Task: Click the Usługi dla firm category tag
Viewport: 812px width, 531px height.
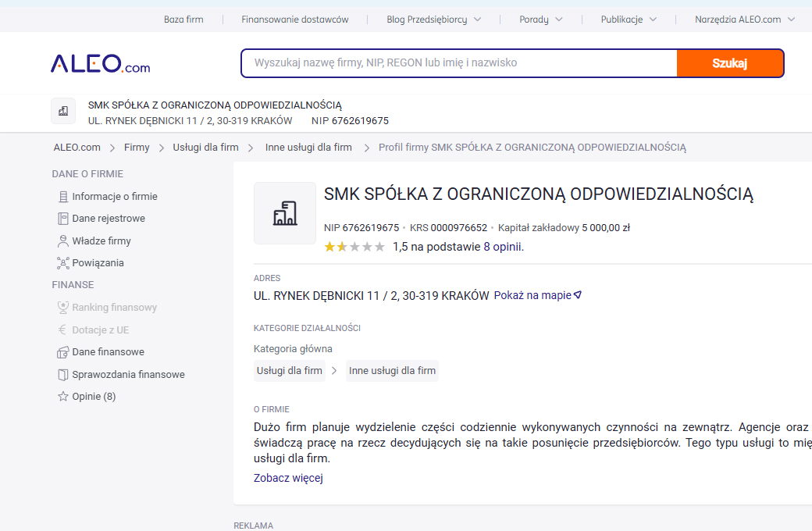Action: [x=290, y=371]
